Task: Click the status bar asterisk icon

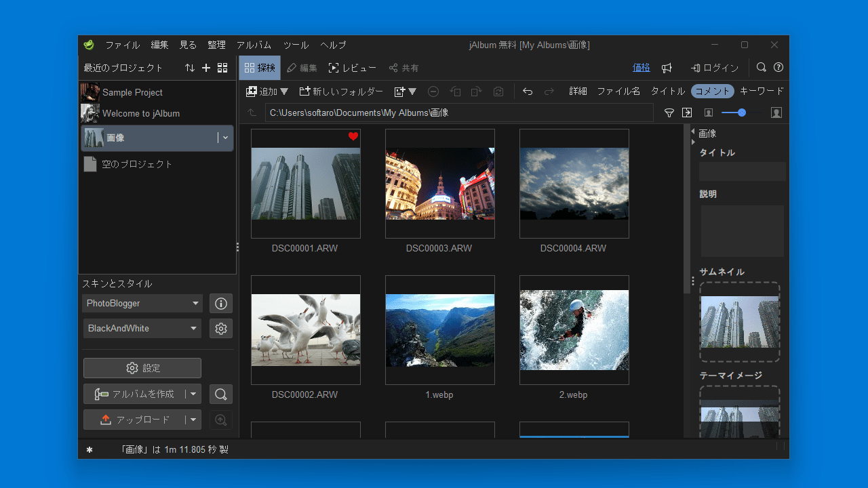Action: point(90,449)
